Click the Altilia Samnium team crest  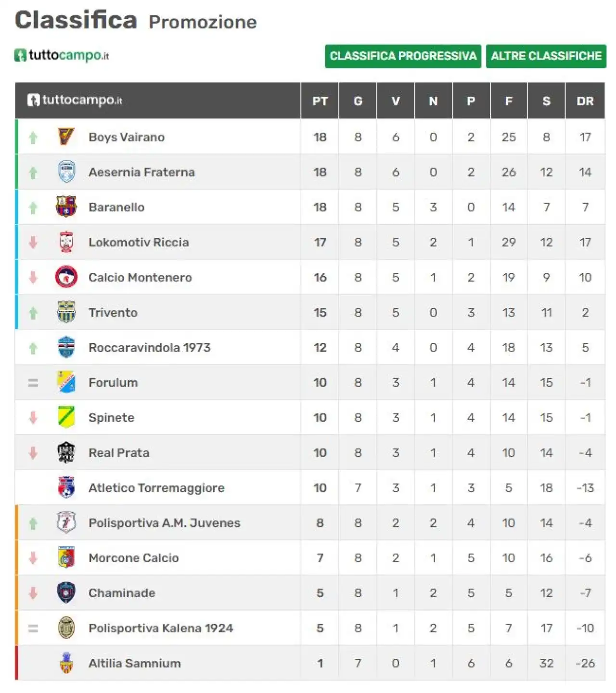66,663
